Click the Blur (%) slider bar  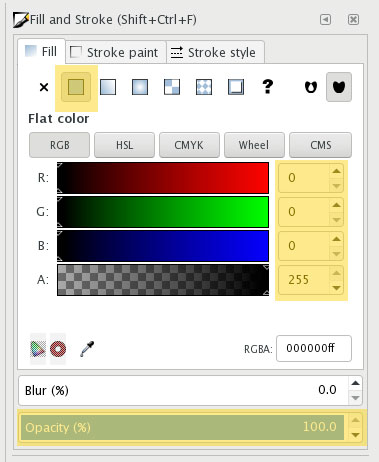(183, 390)
